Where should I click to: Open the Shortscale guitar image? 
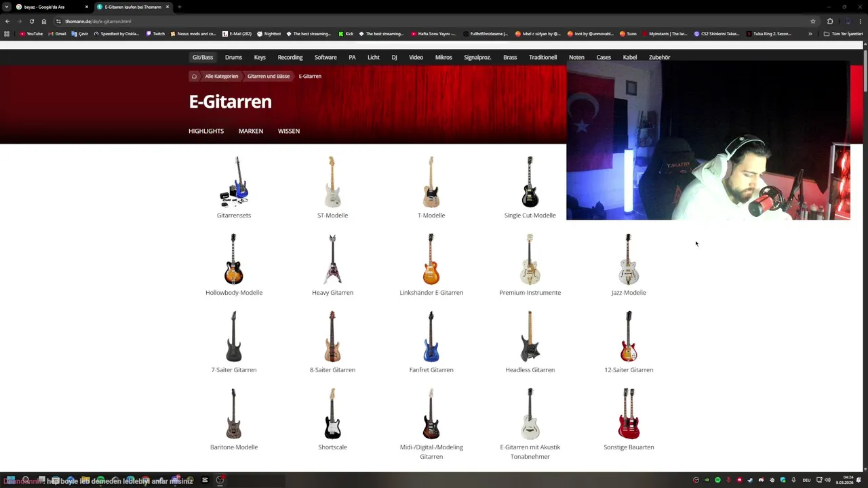click(332, 413)
